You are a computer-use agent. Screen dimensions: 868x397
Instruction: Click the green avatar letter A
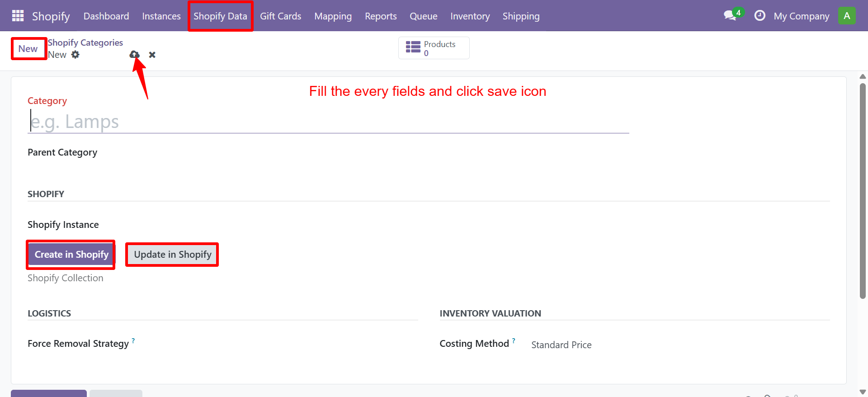[x=848, y=15]
